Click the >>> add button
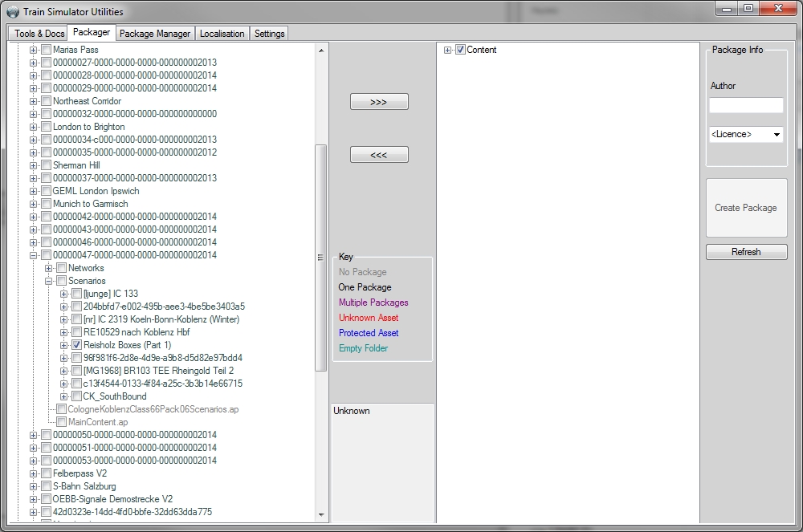The width and height of the screenshot is (803, 532). pyautogui.click(x=379, y=102)
